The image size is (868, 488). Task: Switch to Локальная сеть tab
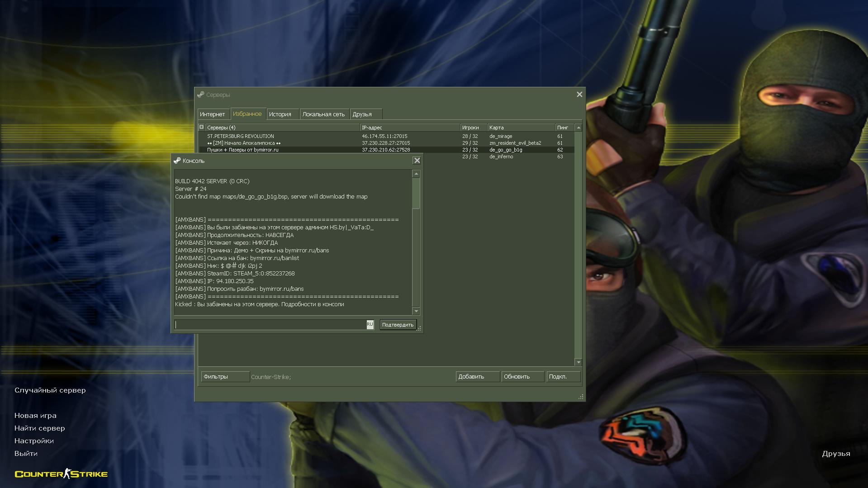click(324, 114)
